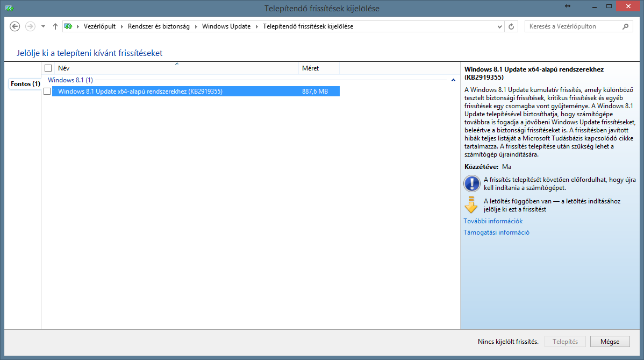Select the Windows 8.1 Update x64 row

click(196, 91)
